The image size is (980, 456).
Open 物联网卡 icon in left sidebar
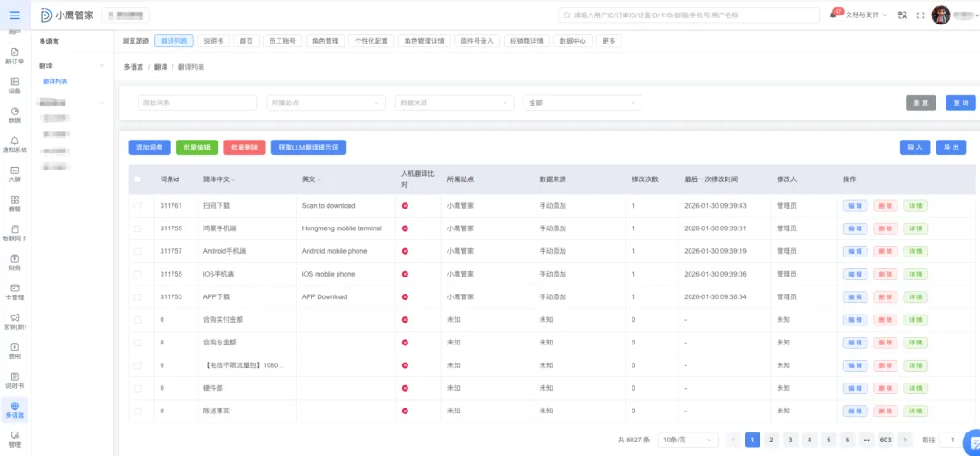click(x=14, y=230)
